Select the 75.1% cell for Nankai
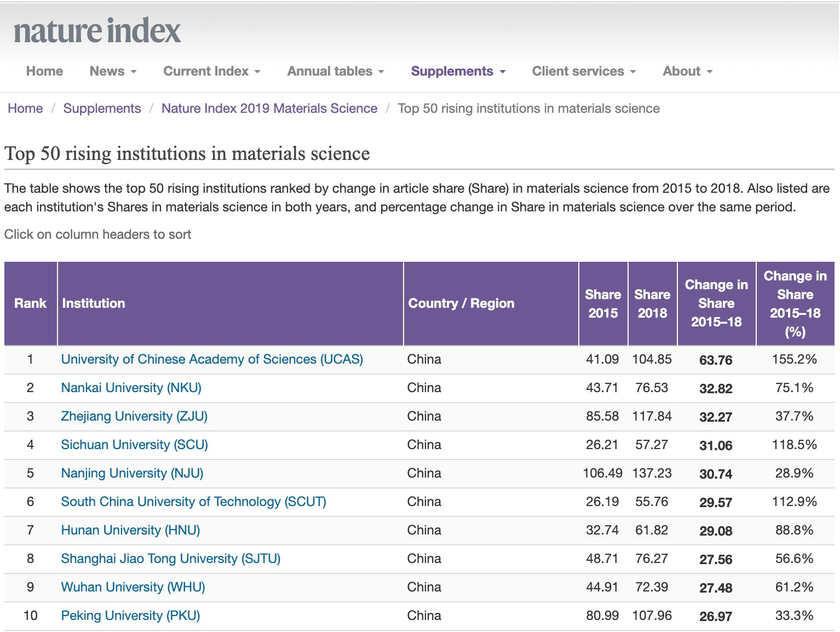Viewport: 840px width, 632px height. [795, 388]
